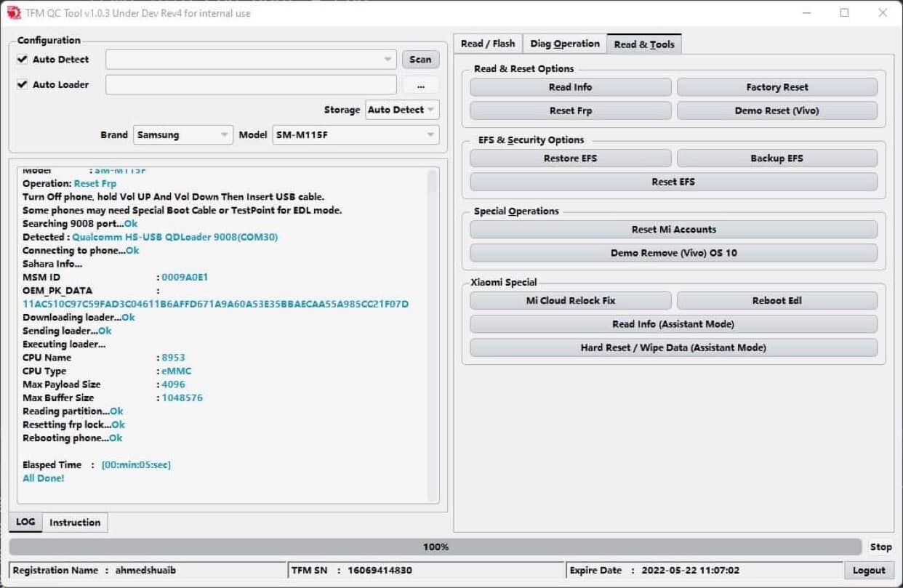The height and width of the screenshot is (588, 903).
Task: Open the Instruction tab
Action: (x=75, y=523)
